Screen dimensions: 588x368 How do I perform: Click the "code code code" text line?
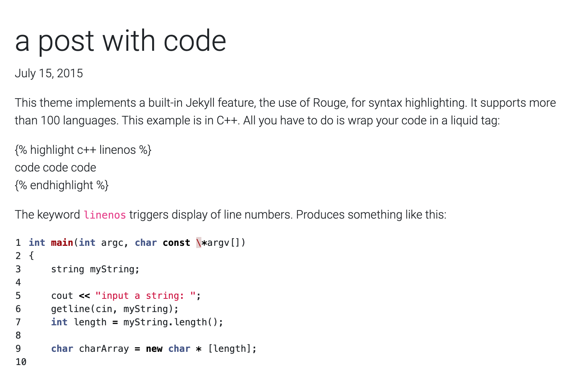click(x=55, y=167)
